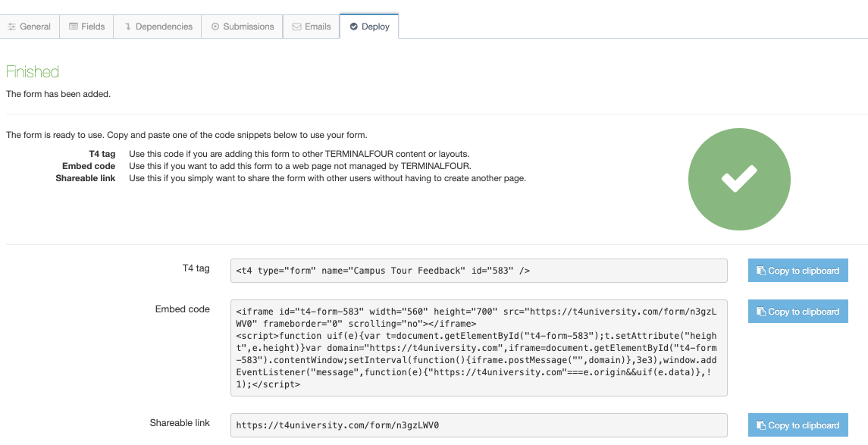
Task: Click clipboard icon beside the Embed code
Action: 761,312
